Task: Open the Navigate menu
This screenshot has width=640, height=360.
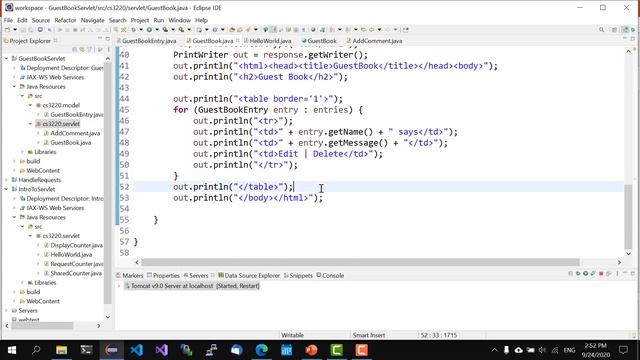Action: tap(93, 20)
